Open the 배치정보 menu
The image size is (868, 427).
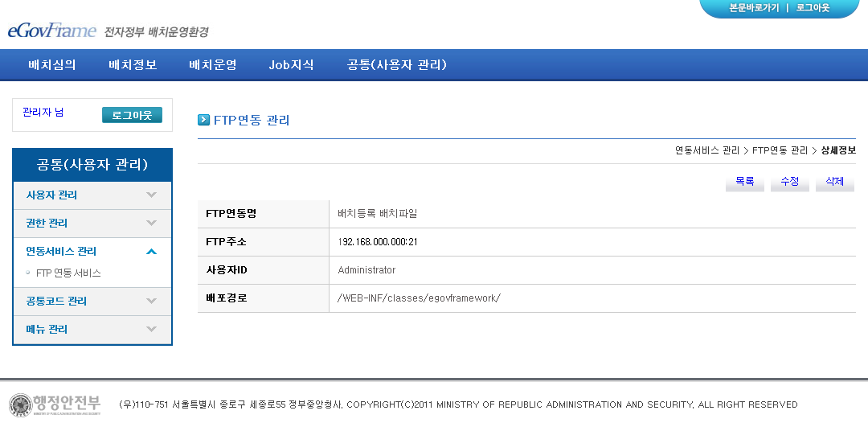tap(133, 65)
